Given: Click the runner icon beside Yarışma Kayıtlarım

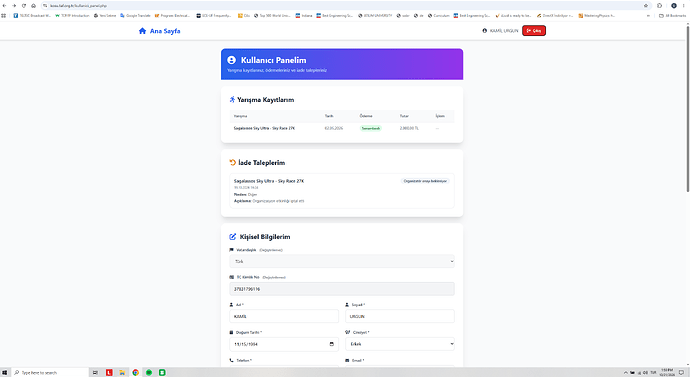Looking at the screenshot, I should (x=232, y=99).
